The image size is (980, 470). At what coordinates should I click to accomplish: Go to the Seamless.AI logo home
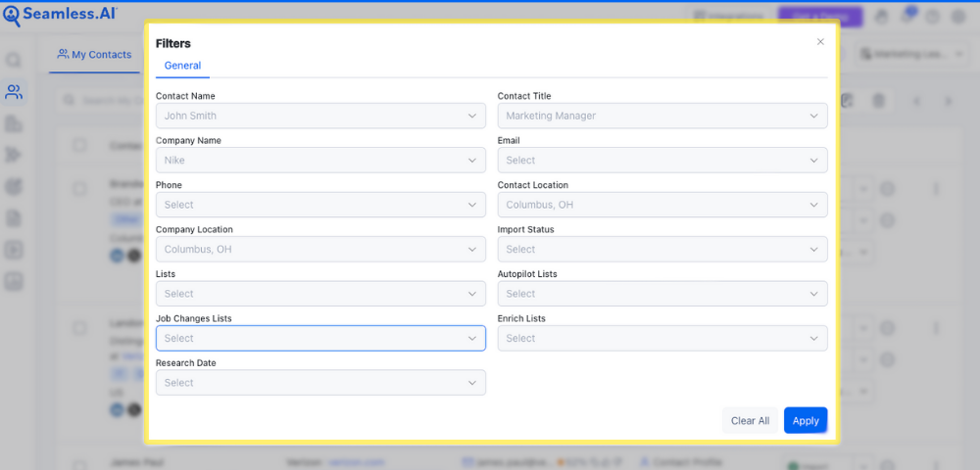(60, 15)
